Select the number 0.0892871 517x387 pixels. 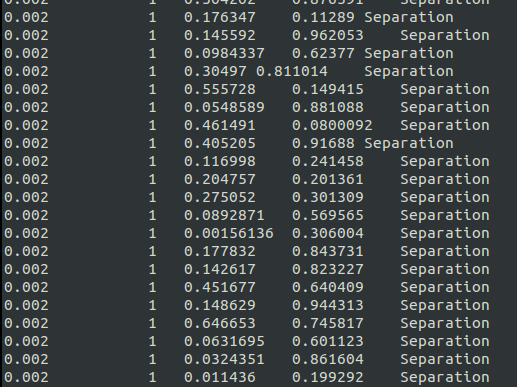click(x=224, y=215)
